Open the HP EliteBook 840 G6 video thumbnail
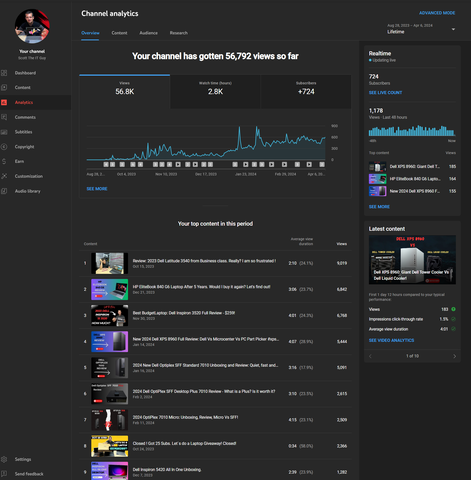The height and width of the screenshot is (480, 471). [x=110, y=289]
